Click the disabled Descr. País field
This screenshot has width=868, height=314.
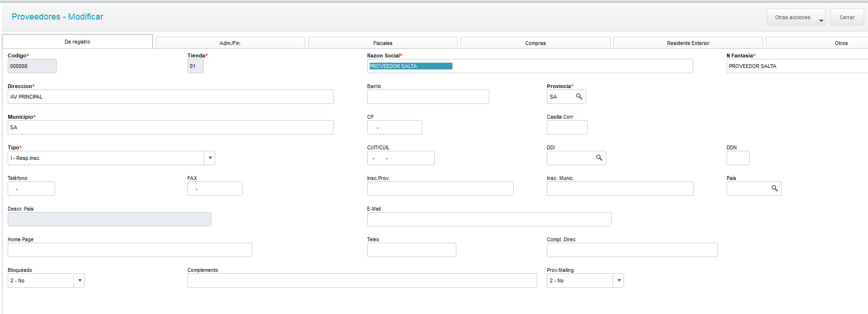coord(109,219)
